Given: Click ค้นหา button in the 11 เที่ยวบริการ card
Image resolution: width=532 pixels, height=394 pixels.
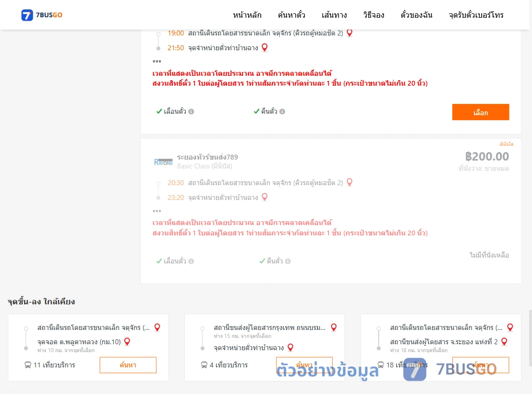Looking at the screenshot, I should (128, 365).
